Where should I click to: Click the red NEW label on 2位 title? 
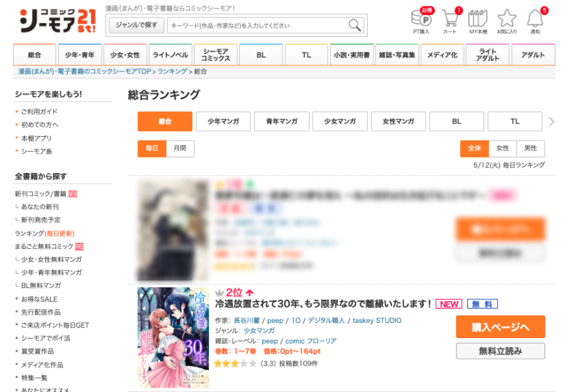pos(449,304)
